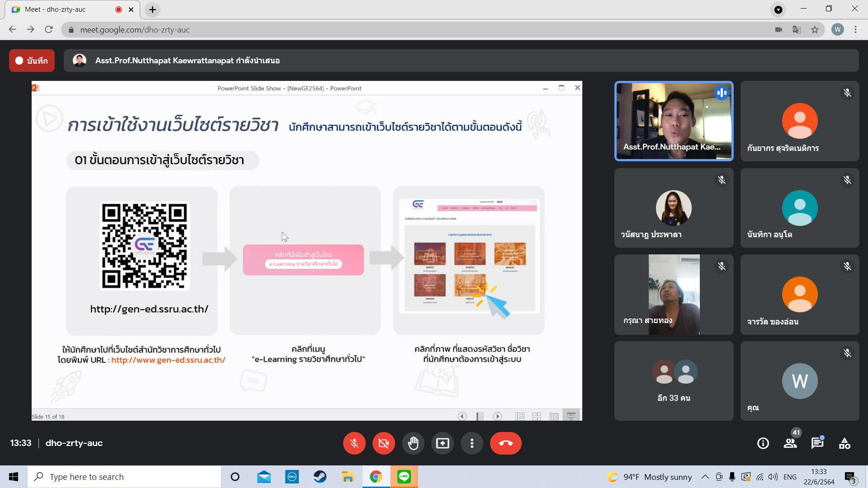Leave call with red hang-up button
868x488 pixels.
(505, 443)
